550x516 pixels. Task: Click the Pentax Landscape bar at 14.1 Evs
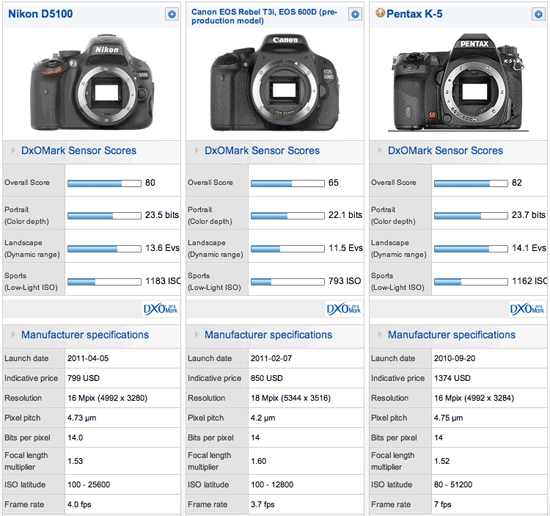tap(471, 249)
